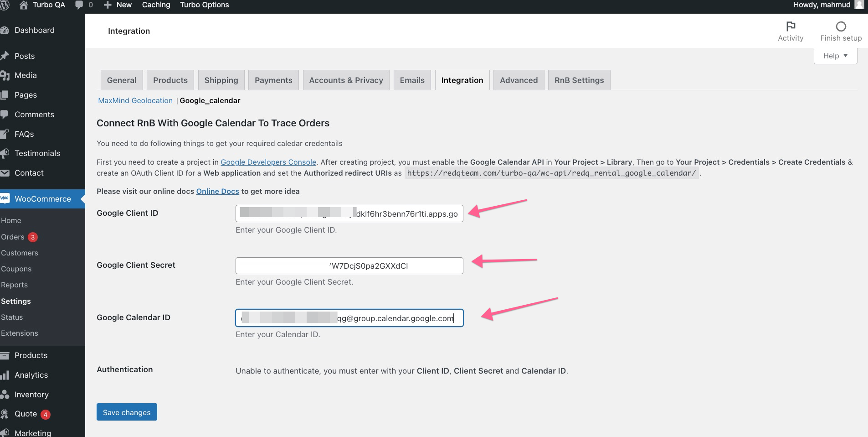This screenshot has height=437, width=868.
Task: Switch to the Products settings tab
Action: (170, 80)
